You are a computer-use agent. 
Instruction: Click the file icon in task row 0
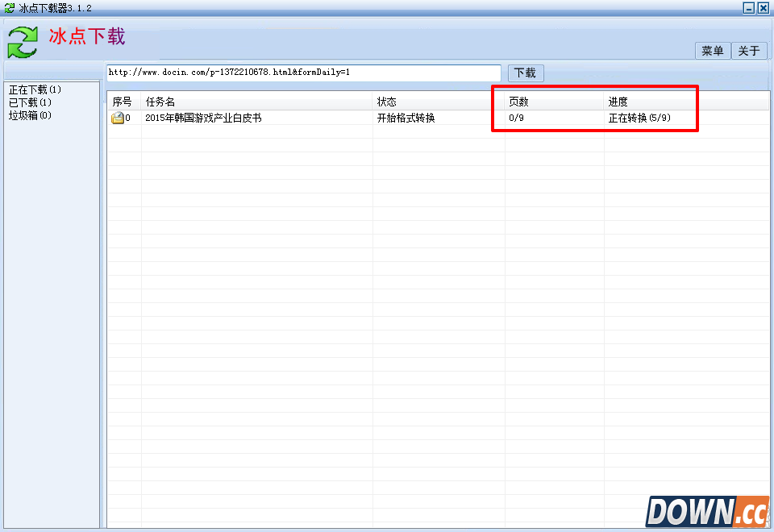(x=117, y=118)
